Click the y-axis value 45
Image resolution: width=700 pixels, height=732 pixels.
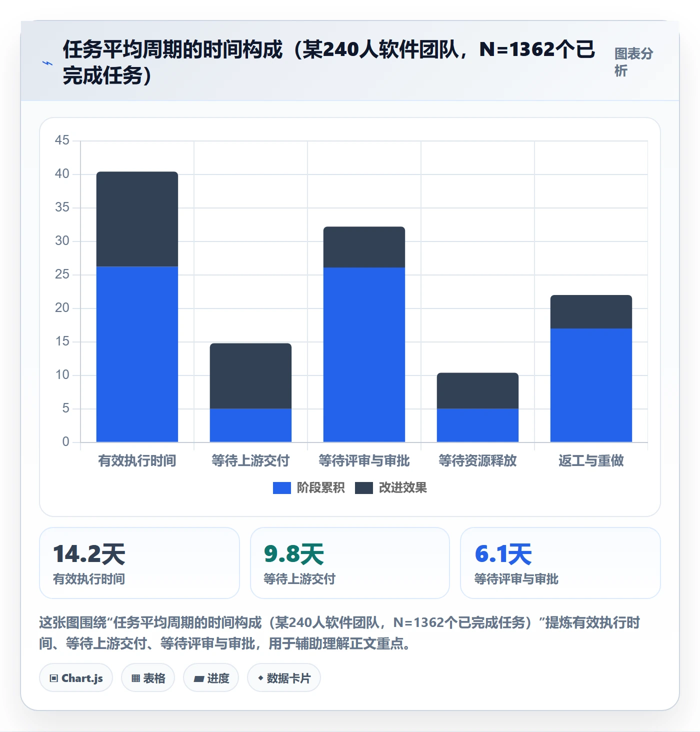click(x=62, y=140)
